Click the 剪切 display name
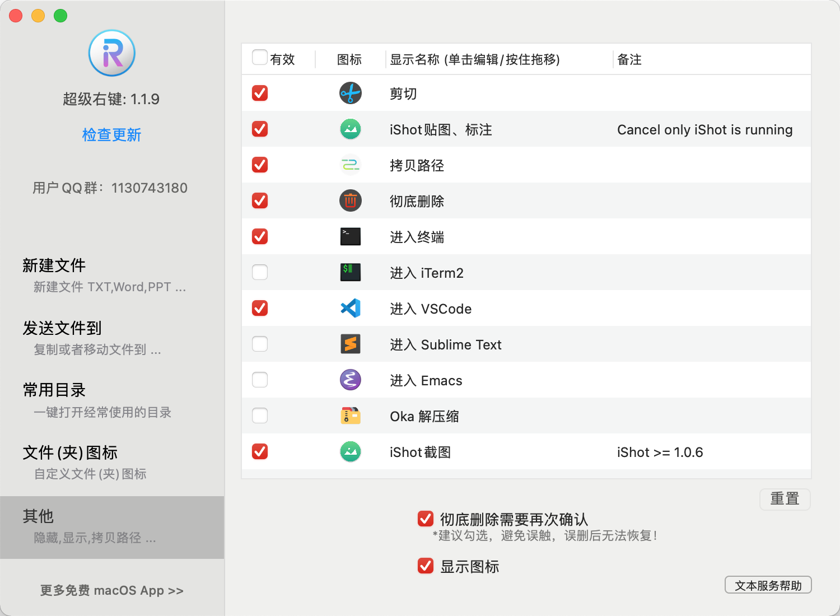Screen dimensions: 840x616 pos(403,94)
